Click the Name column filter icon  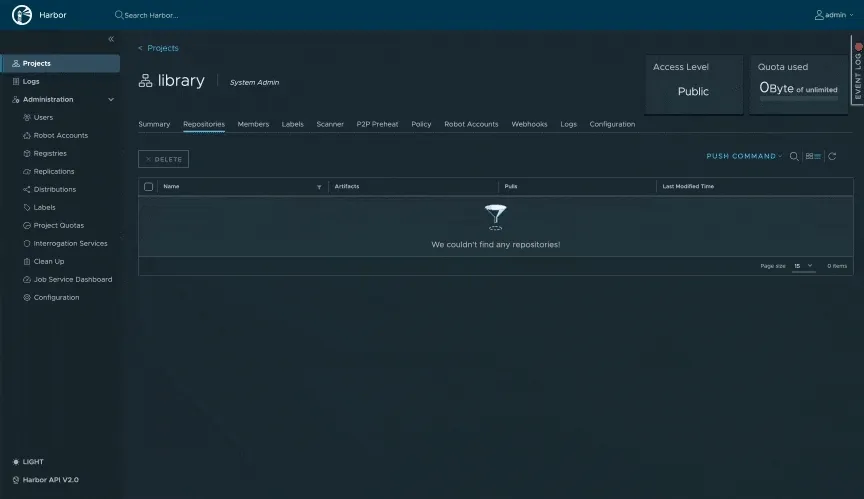[319, 187]
